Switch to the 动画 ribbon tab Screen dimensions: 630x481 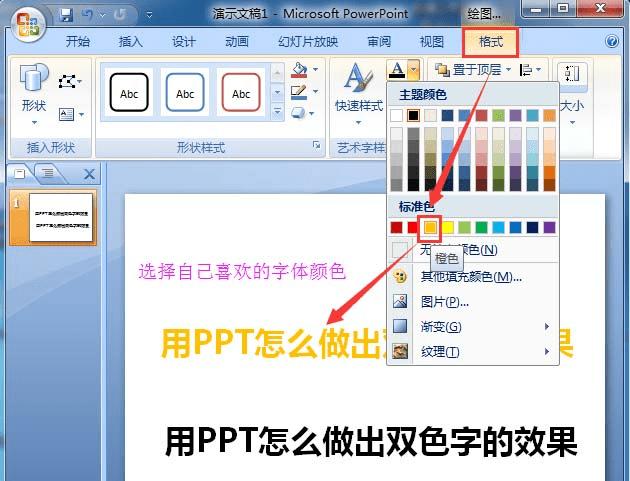(237, 41)
